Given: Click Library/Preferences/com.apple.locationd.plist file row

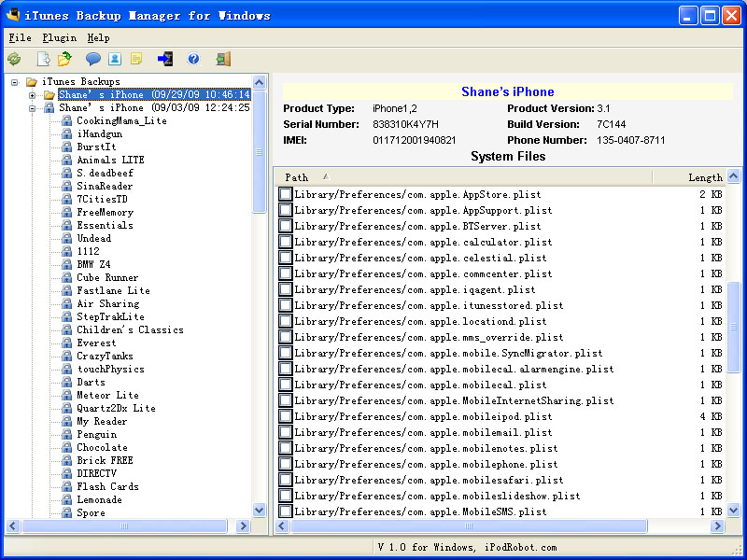Looking at the screenshot, I should pos(500,321).
